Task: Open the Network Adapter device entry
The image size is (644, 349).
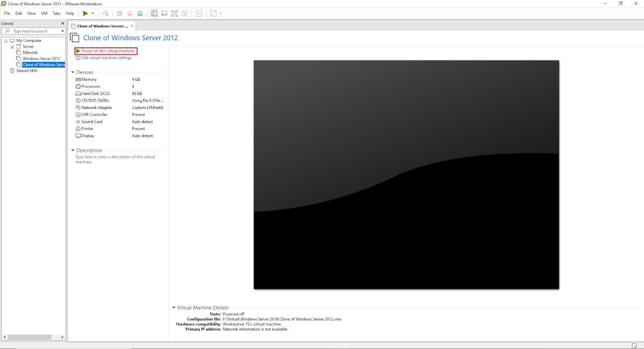Action: tap(97, 108)
